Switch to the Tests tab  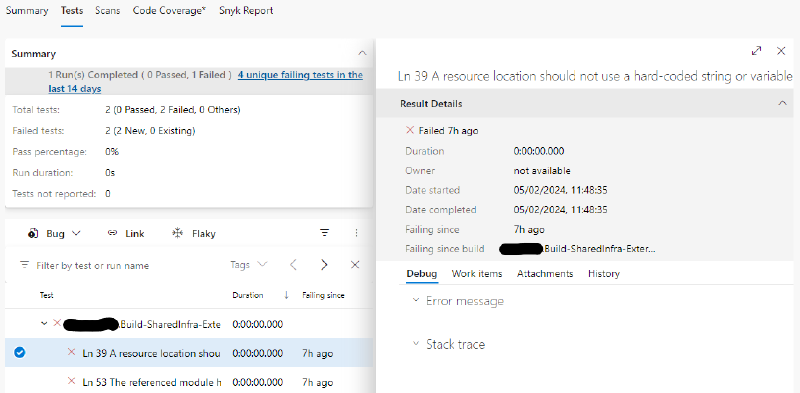(72, 10)
